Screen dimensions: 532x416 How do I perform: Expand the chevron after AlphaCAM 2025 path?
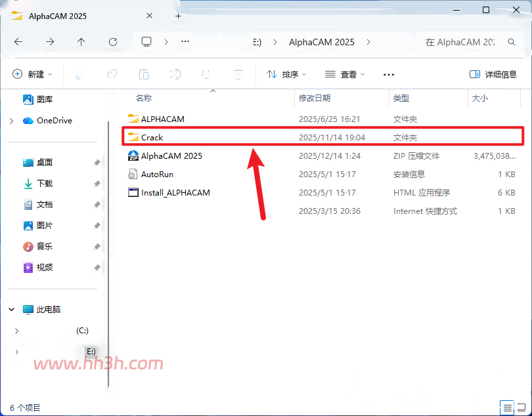[x=368, y=42]
